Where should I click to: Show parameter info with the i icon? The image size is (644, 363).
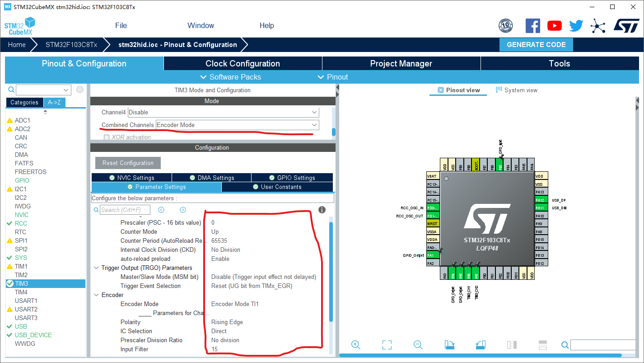tap(322, 210)
